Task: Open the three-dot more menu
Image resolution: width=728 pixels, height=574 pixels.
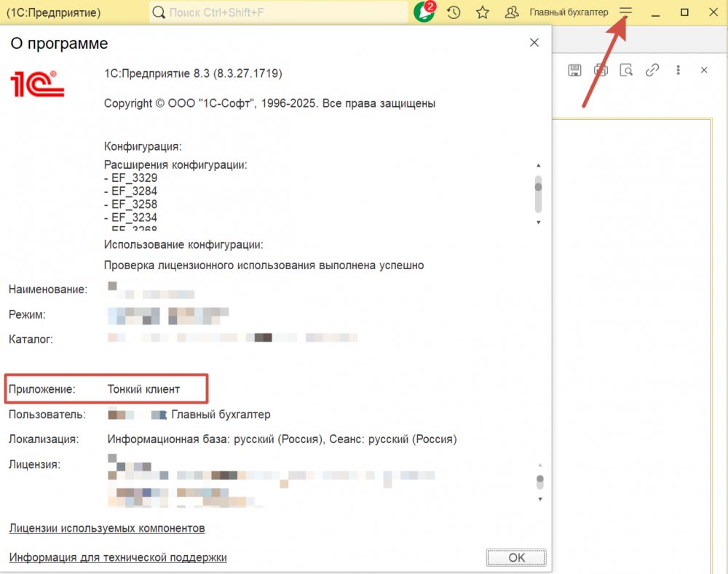Action: [x=678, y=70]
